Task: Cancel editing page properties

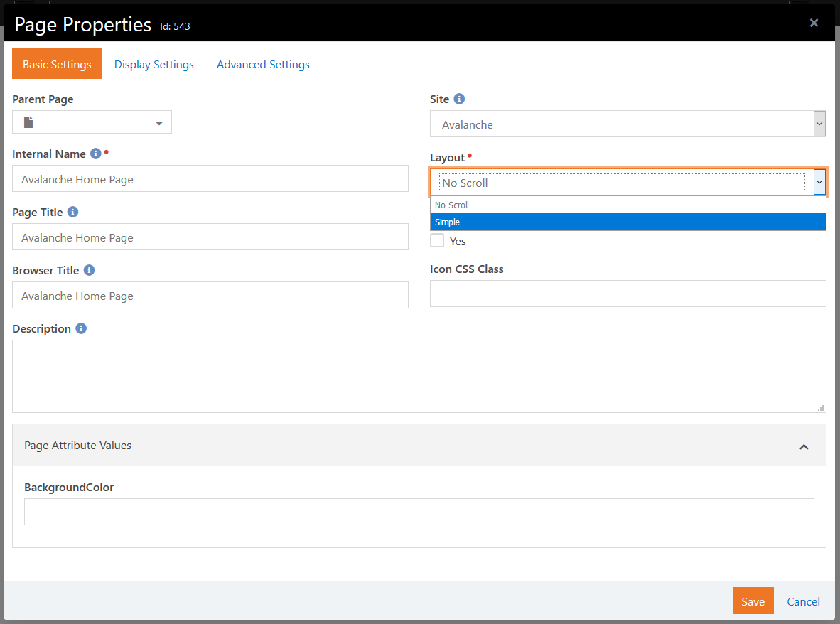Action: (x=803, y=601)
